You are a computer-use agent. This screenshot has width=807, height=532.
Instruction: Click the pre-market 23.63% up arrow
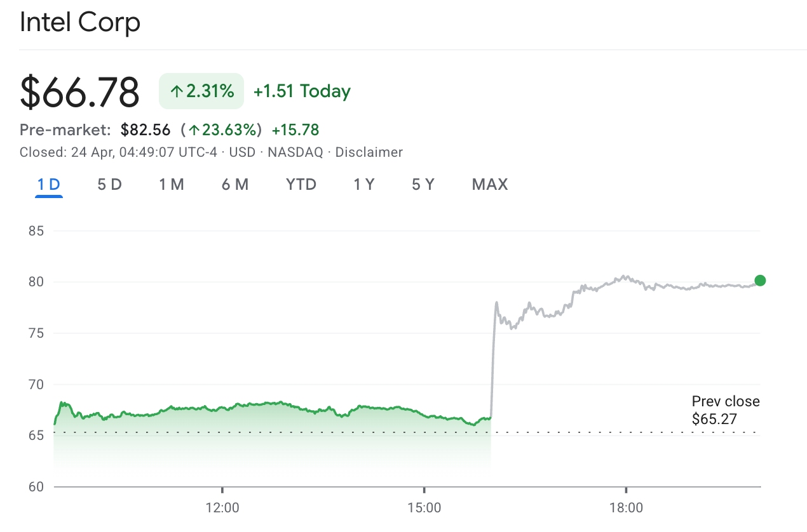(x=193, y=131)
